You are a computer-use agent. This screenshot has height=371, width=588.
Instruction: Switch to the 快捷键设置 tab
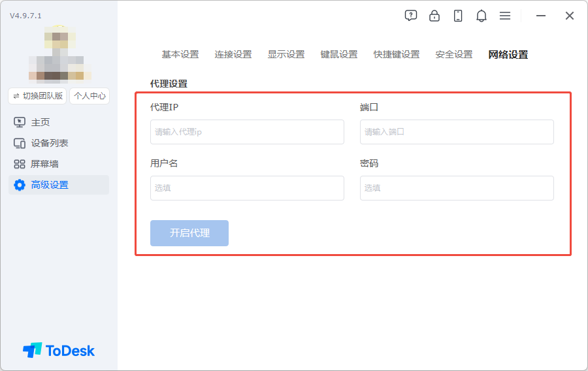click(397, 54)
